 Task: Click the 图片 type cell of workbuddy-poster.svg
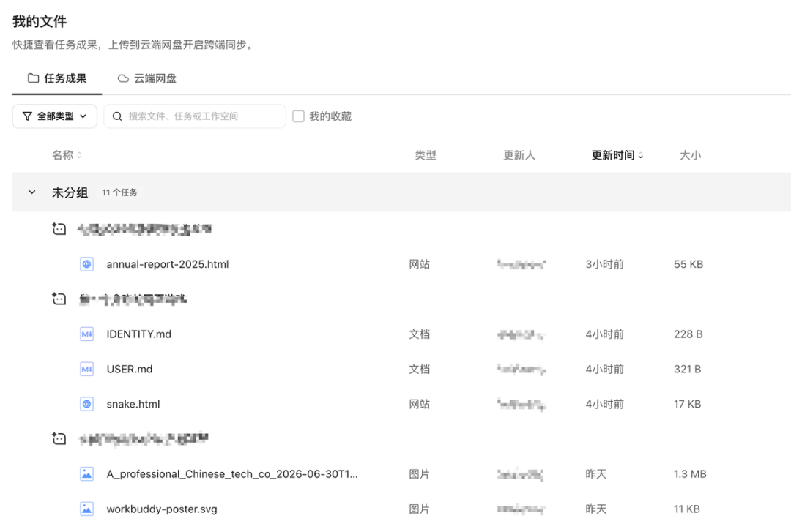tap(419, 509)
